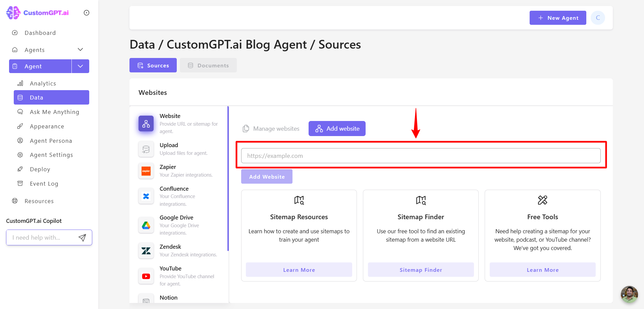Click the Sitemap Finder button
This screenshot has height=309, width=644.
click(421, 270)
